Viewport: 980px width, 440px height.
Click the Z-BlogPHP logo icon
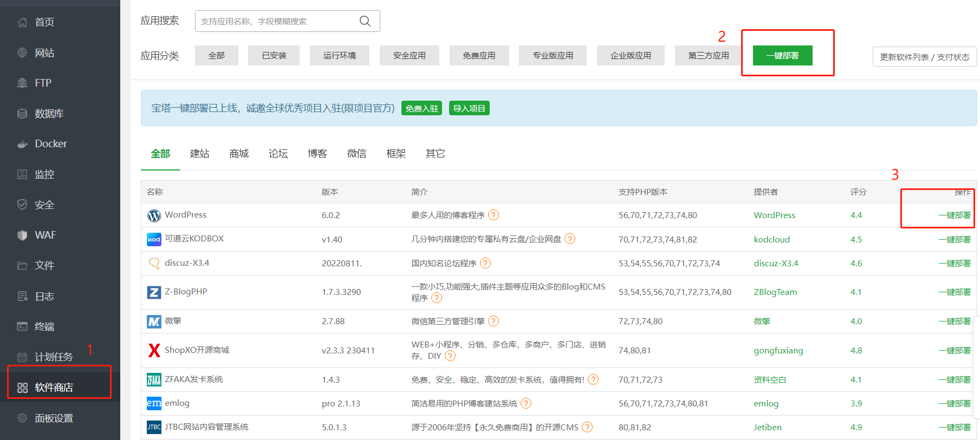154,292
